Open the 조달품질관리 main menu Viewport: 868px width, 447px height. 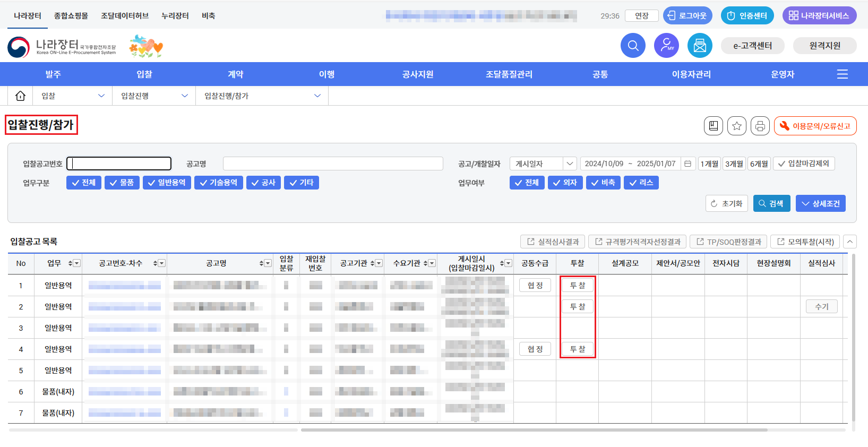509,74
